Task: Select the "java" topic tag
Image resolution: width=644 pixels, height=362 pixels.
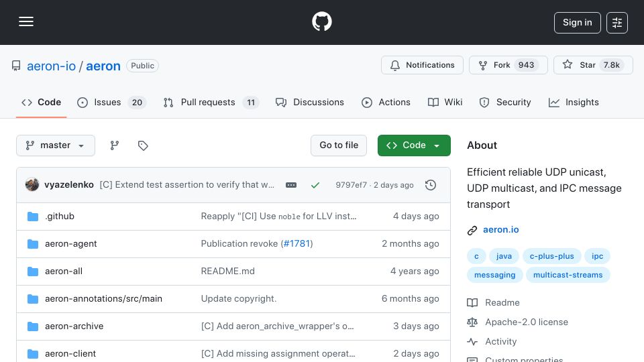Action: pos(504,256)
